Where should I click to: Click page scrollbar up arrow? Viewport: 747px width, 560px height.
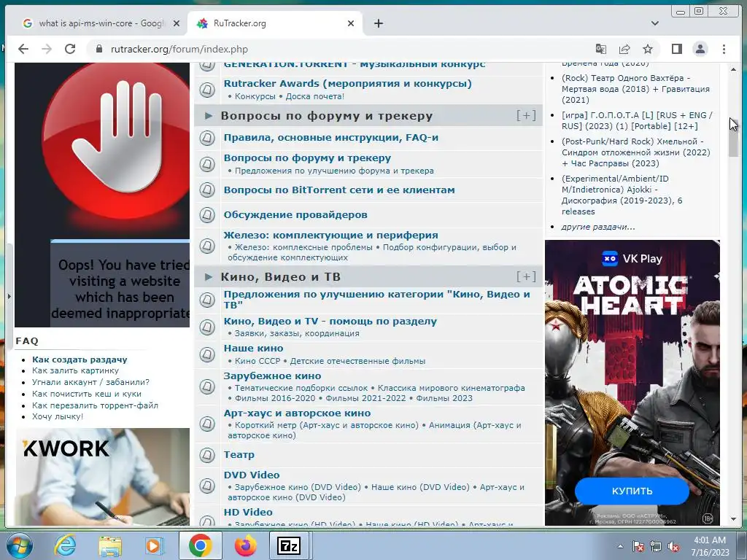[733, 69]
